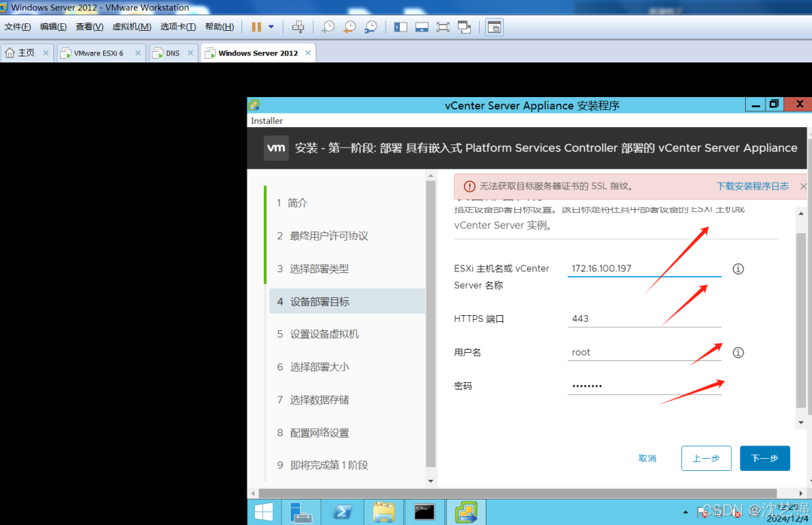Send Ctrl+Alt+Del to the virtual machine

[298, 27]
